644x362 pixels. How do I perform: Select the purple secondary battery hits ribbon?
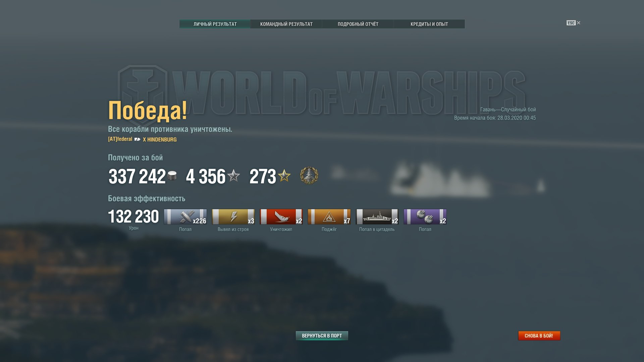click(425, 217)
